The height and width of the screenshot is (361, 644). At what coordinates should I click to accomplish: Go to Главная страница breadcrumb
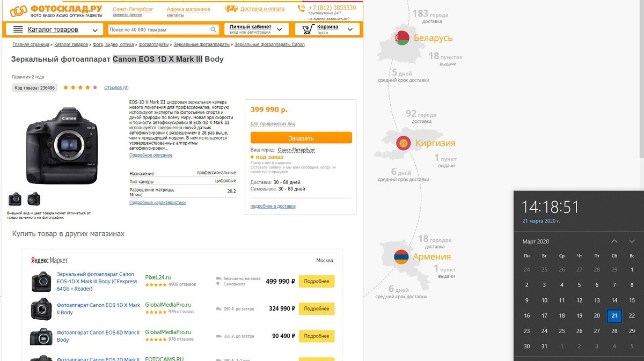[x=31, y=45]
